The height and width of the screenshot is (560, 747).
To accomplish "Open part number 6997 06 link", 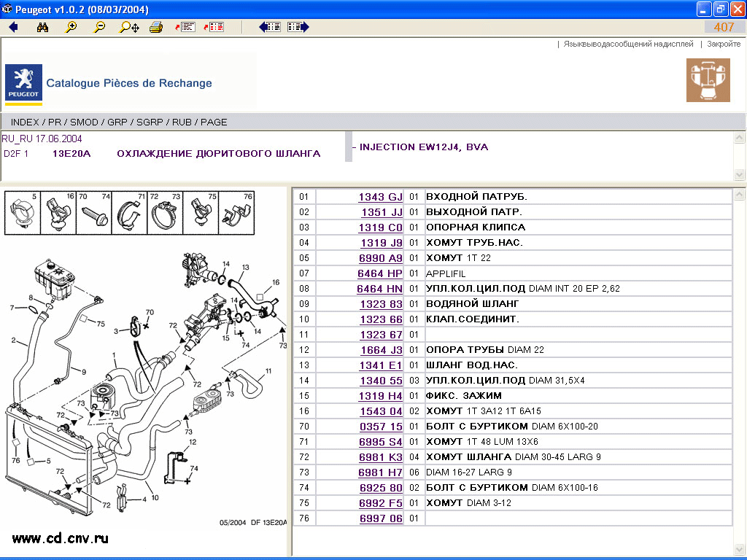I will click(381, 518).
